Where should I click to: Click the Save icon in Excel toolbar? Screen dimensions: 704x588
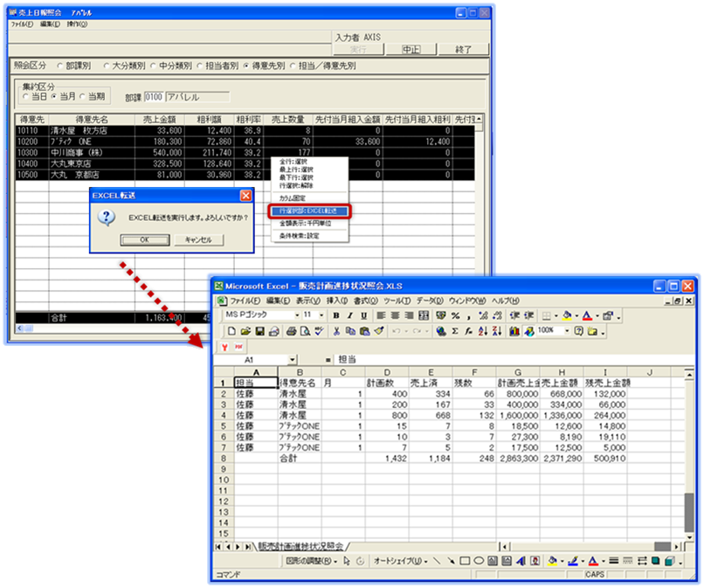259,332
